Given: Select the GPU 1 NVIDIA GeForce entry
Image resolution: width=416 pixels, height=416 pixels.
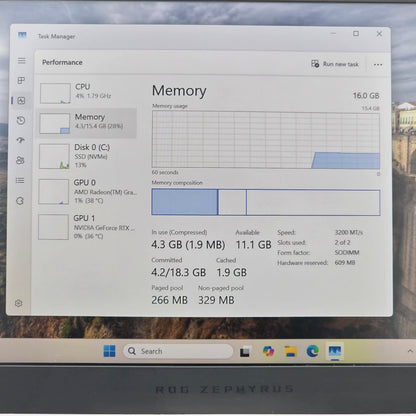Looking at the screenshot, I should 86,227.
